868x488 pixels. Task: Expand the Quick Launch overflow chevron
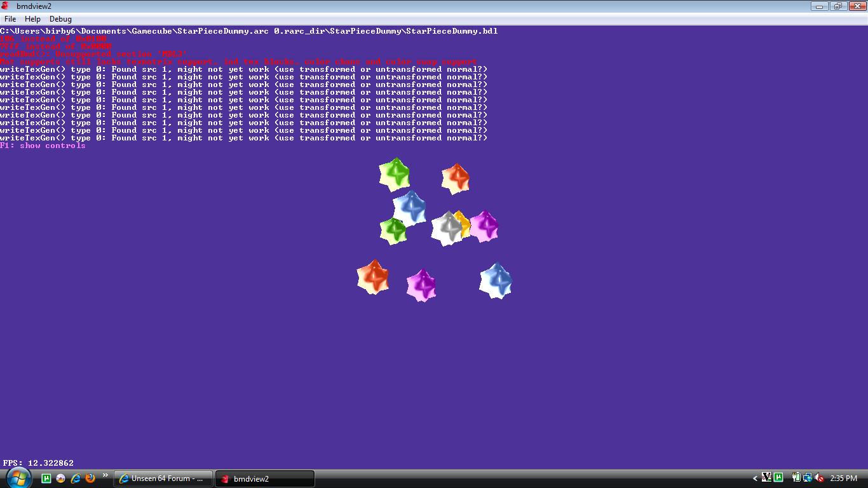coord(105,475)
